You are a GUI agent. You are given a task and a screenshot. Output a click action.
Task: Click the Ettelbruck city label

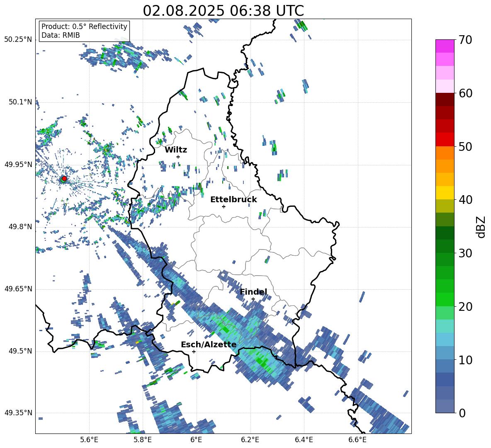(x=233, y=200)
